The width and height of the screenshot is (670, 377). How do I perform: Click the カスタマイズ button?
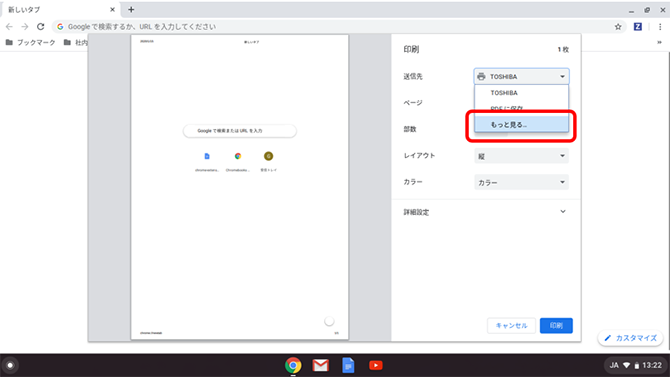click(630, 338)
